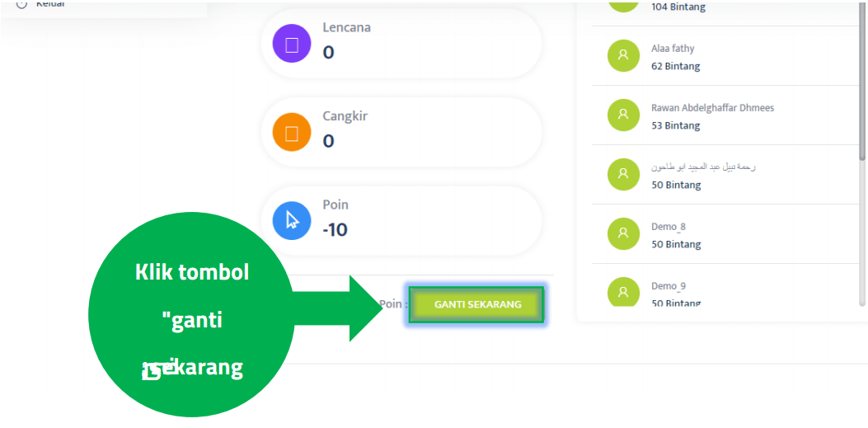Click the Demo_8 name in leaderboard

pos(668,227)
